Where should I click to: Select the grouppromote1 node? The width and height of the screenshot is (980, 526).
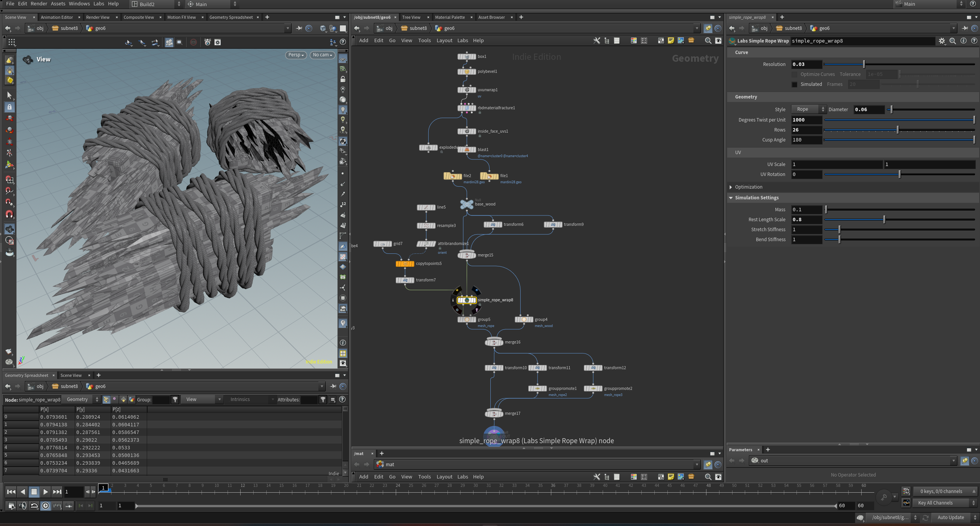click(538, 388)
